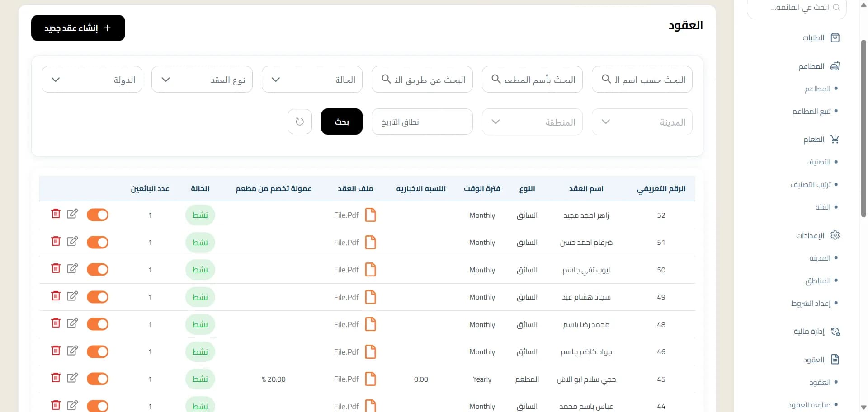
Task: Select المناطق sidebar link
Action: [x=818, y=281]
